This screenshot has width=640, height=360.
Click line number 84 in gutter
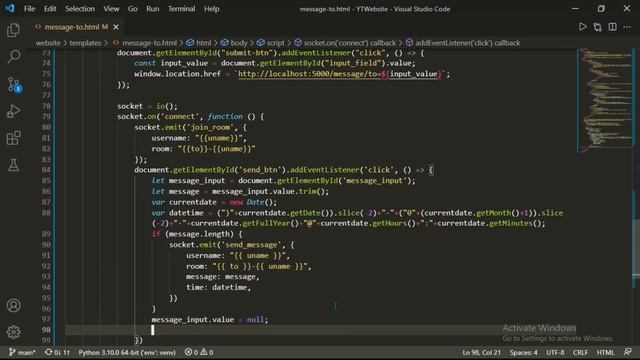click(46, 170)
